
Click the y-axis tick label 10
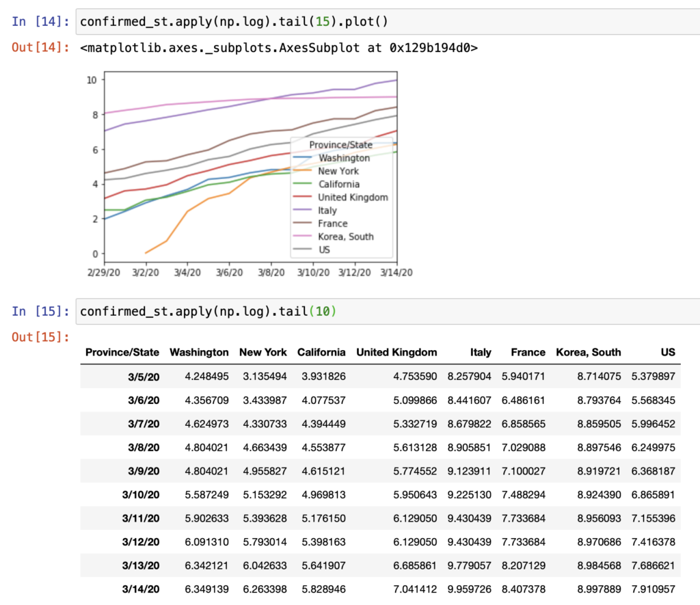click(x=91, y=80)
